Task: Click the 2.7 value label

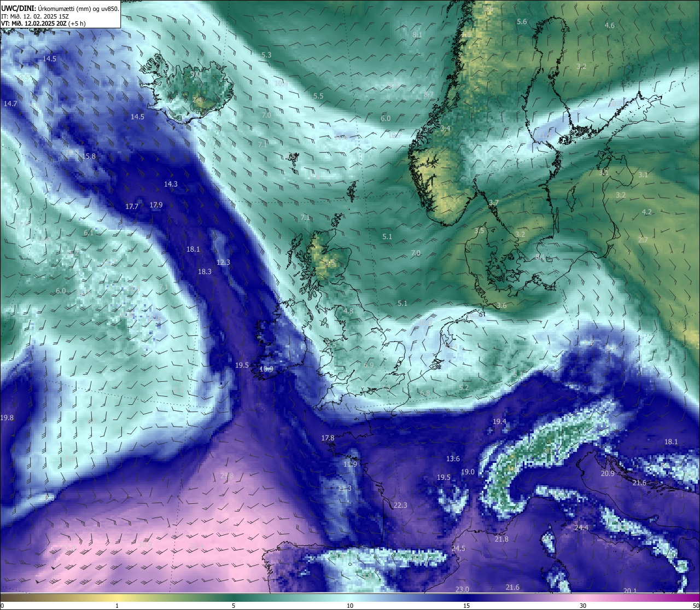Action: (x=643, y=240)
